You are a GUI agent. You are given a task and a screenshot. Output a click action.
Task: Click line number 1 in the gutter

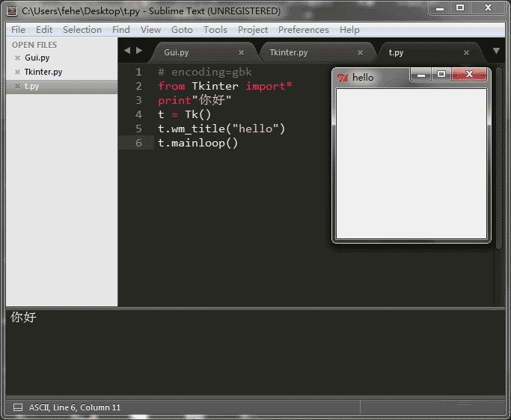[139, 72]
